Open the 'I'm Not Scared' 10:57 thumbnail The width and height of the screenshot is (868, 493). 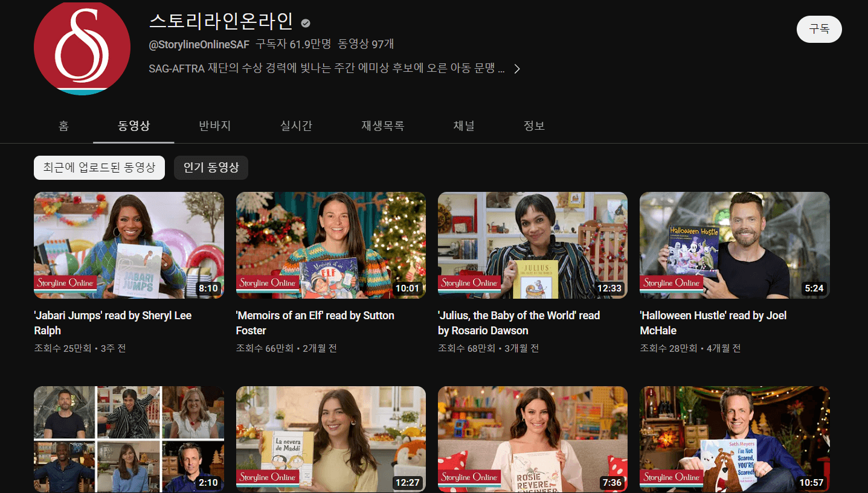click(735, 439)
